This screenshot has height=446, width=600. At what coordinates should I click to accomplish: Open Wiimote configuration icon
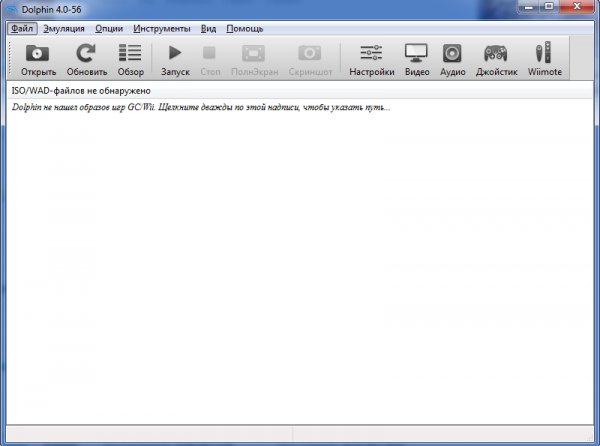point(544,52)
